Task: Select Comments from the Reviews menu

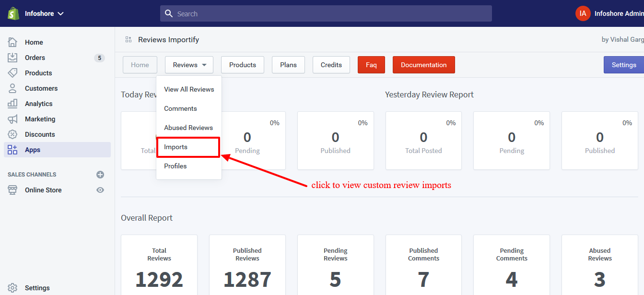Action: [x=189, y=108]
